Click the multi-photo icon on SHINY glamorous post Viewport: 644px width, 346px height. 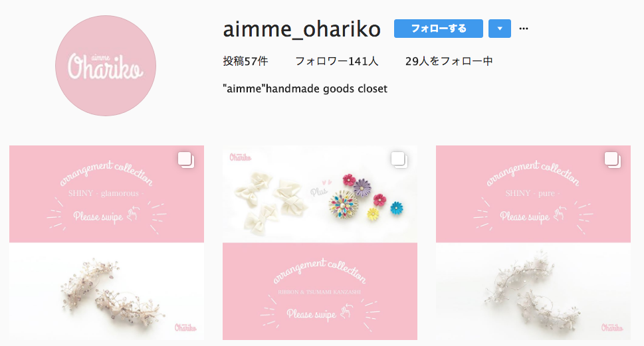(x=186, y=160)
